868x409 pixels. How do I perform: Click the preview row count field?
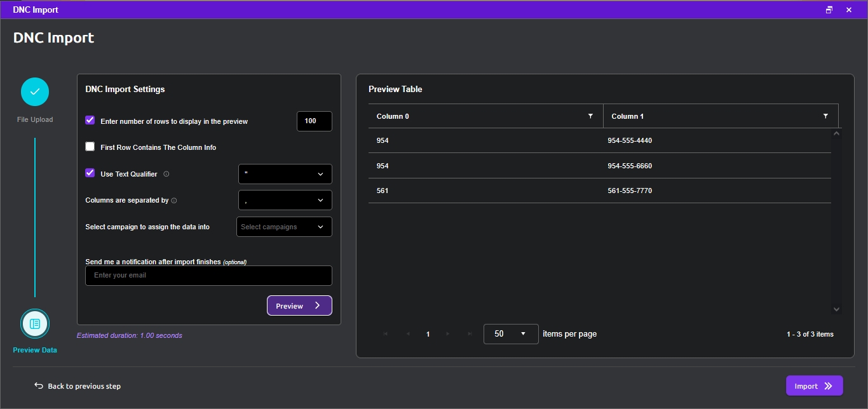click(315, 121)
